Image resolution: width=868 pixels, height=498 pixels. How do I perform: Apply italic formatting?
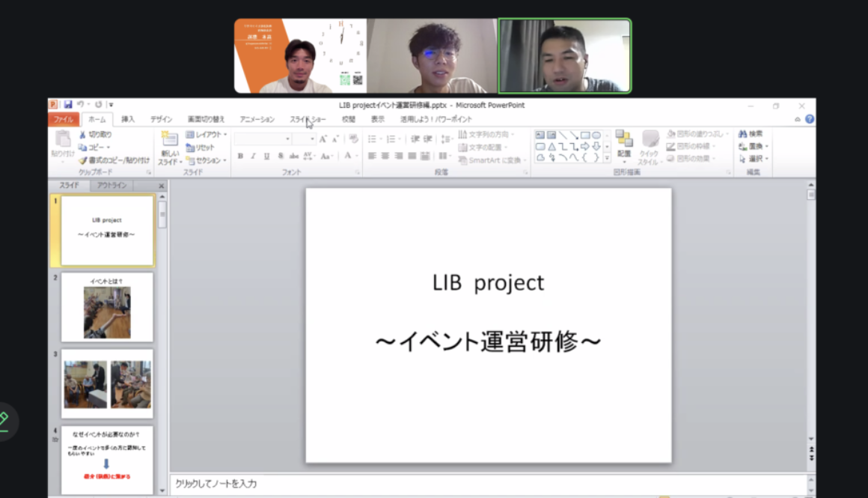pos(254,154)
